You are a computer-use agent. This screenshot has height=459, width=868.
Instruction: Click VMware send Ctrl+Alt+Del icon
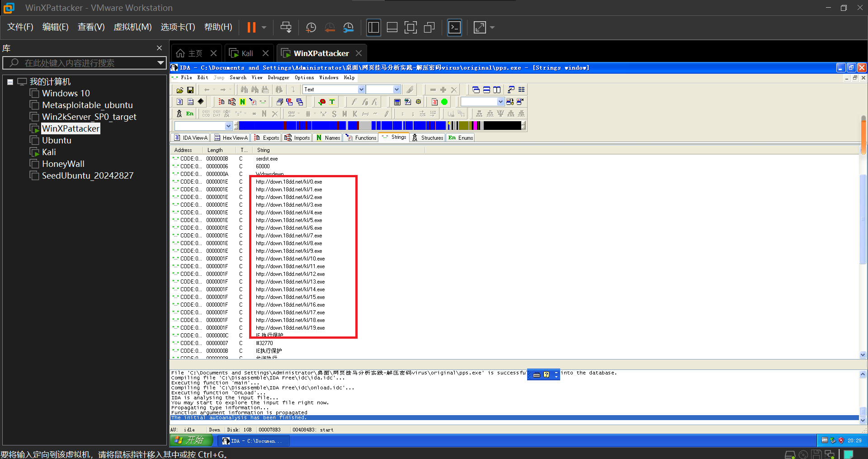[x=286, y=28]
